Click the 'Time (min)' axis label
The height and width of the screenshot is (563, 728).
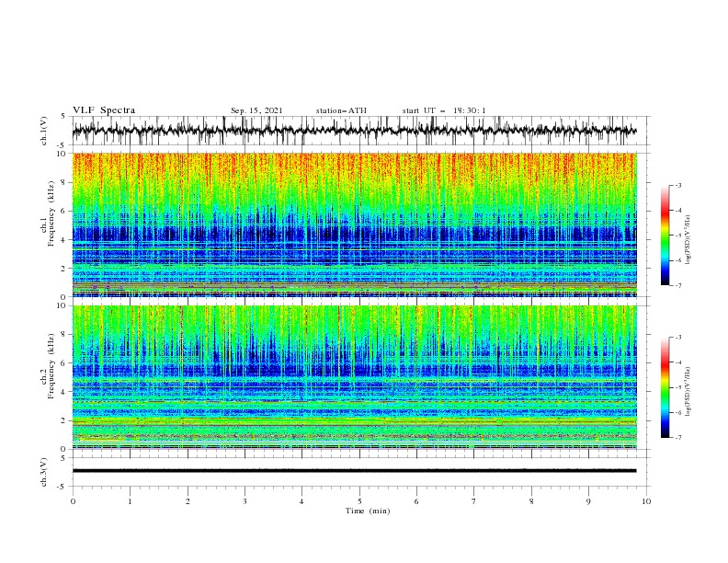(x=368, y=511)
